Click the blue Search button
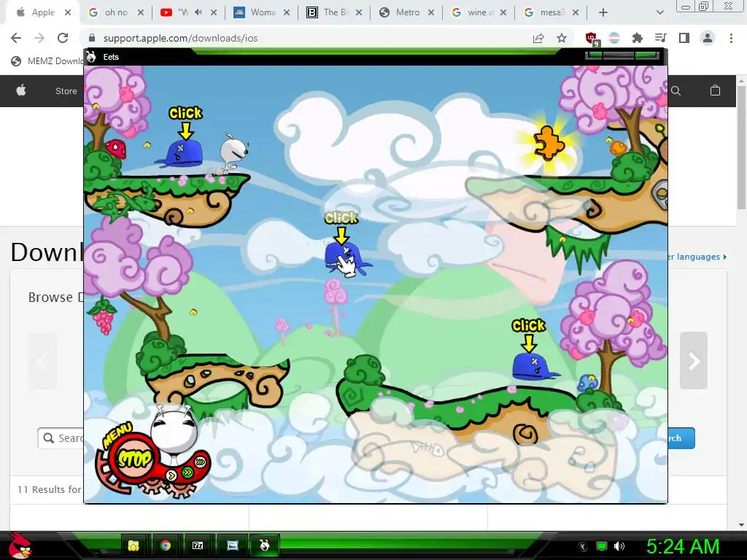This screenshot has height=560, width=747. coord(681,438)
